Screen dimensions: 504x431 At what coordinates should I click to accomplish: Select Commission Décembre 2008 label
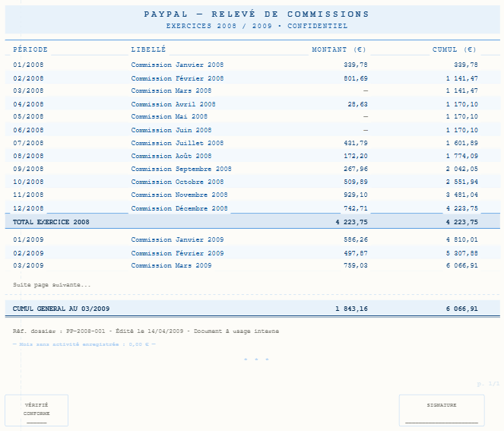click(x=179, y=208)
